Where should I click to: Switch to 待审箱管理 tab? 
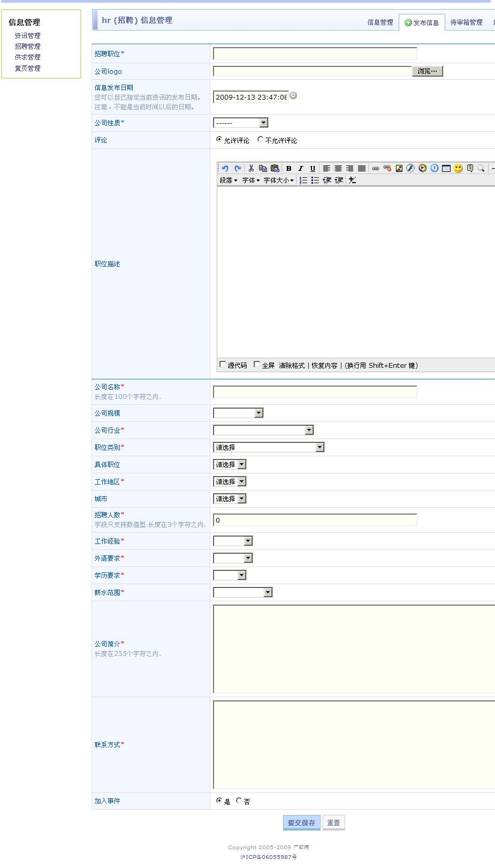coord(466,22)
